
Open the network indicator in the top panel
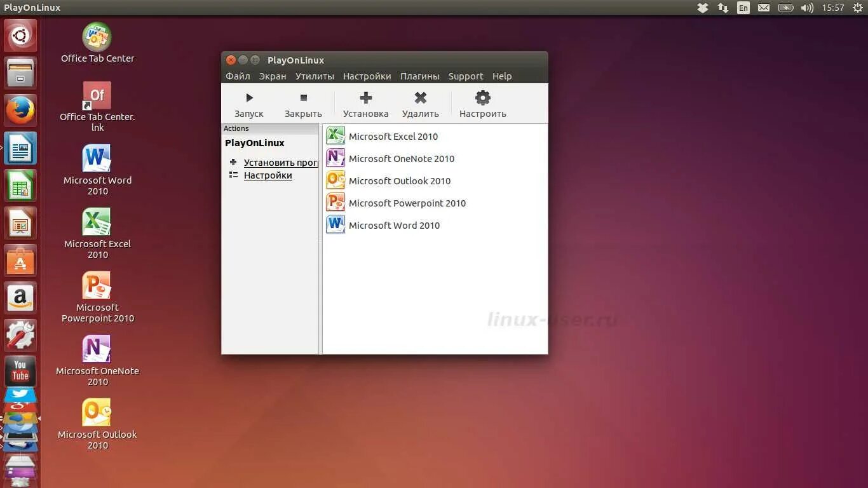(723, 8)
